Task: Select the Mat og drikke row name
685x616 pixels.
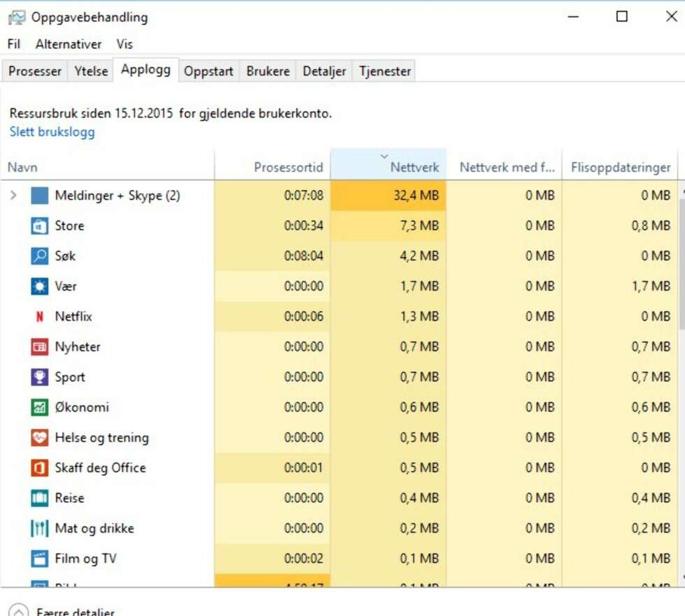Action: point(94,528)
